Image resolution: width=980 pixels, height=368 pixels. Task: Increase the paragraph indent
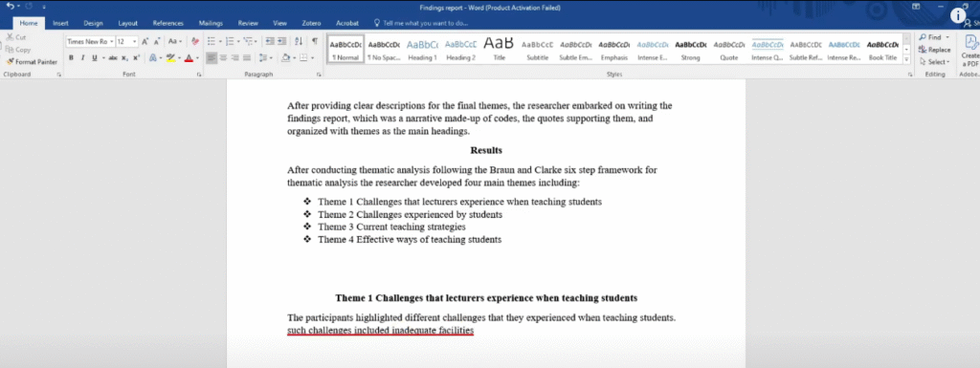282,41
